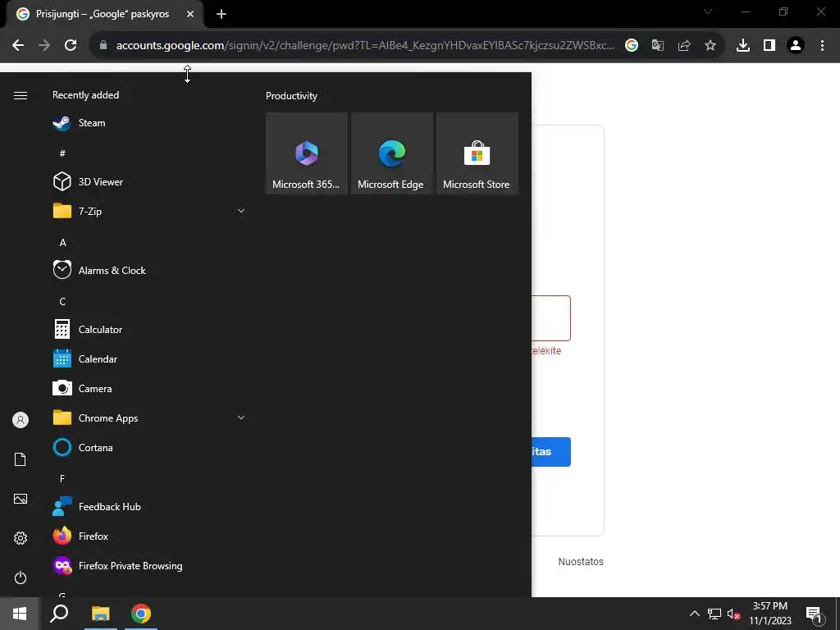The image size is (840, 630).
Task: Show hidden system tray icons
Action: click(694, 614)
